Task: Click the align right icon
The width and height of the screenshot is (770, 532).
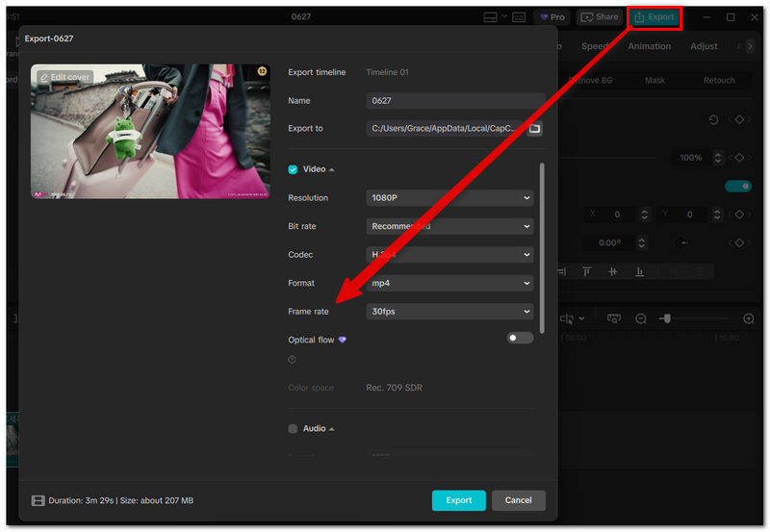Action: [562, 271]
